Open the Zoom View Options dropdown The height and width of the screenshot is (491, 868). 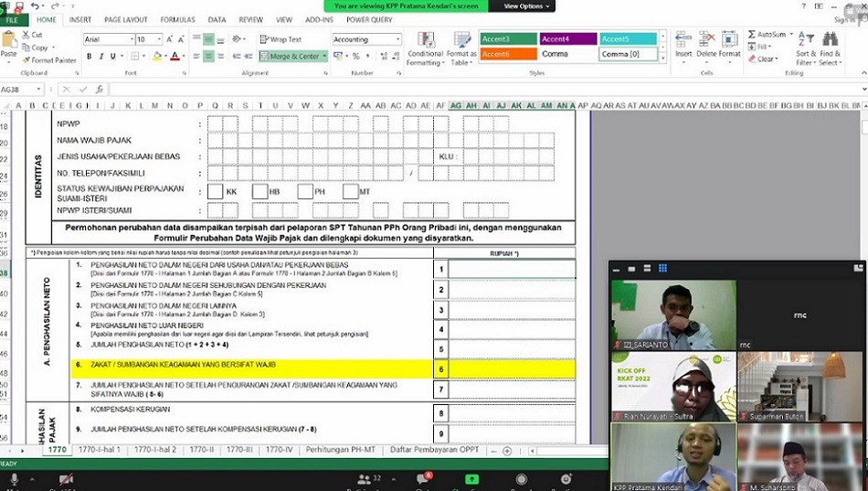coord(528,6)
